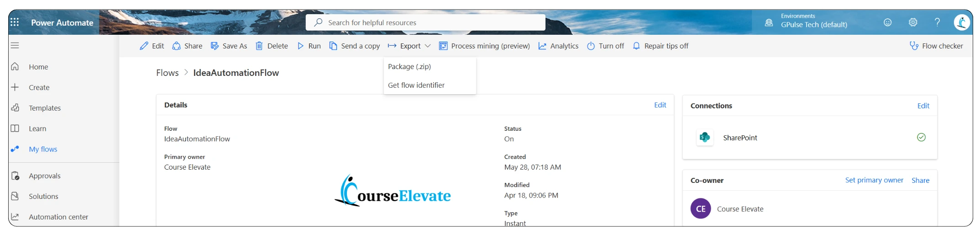
Task: Click the Search for helpful resources field
Action: (425, 22)
